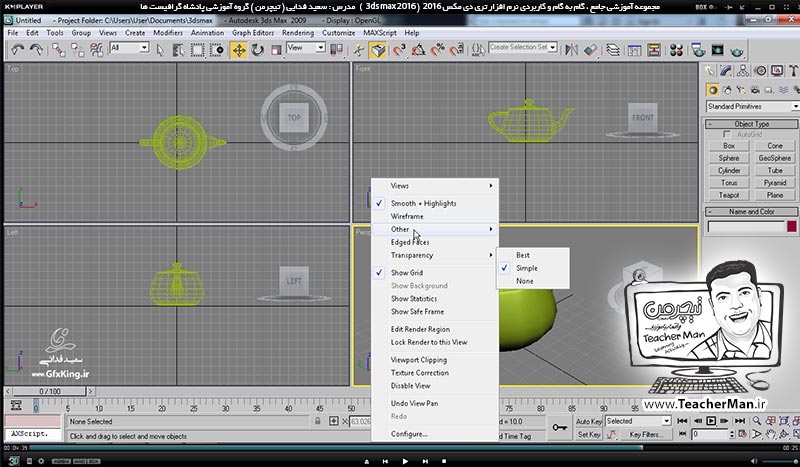Image resolution: width=800 pixels, height=467 pixels.
Task: Activate the Select and Move tool
Action: (238, 50)
